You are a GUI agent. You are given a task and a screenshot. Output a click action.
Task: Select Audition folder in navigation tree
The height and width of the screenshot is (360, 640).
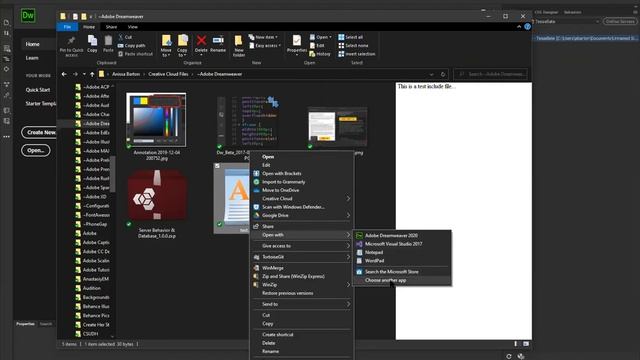92,288
